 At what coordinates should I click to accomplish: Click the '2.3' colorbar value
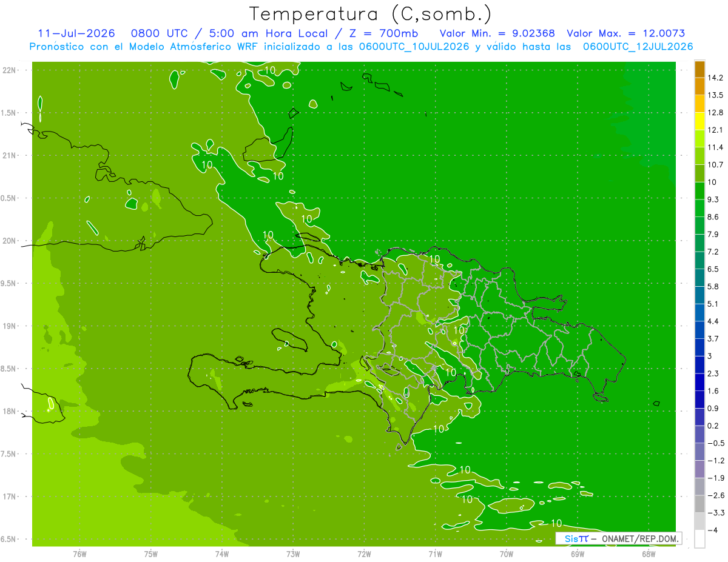pos(714,373)
